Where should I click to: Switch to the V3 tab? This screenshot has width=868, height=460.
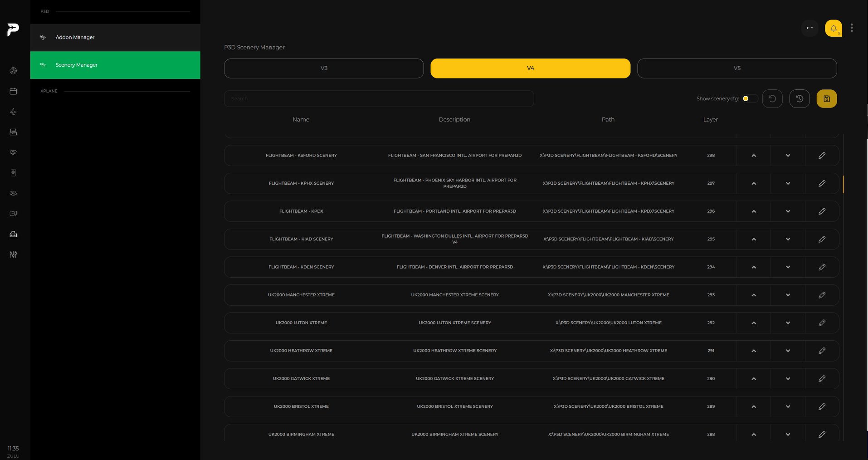click(x=324, y=68)
